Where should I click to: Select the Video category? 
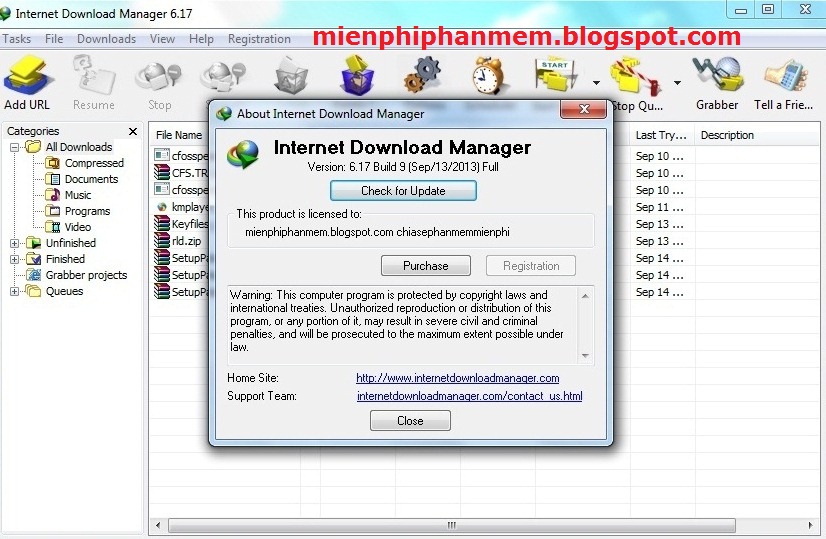(77, 227)
